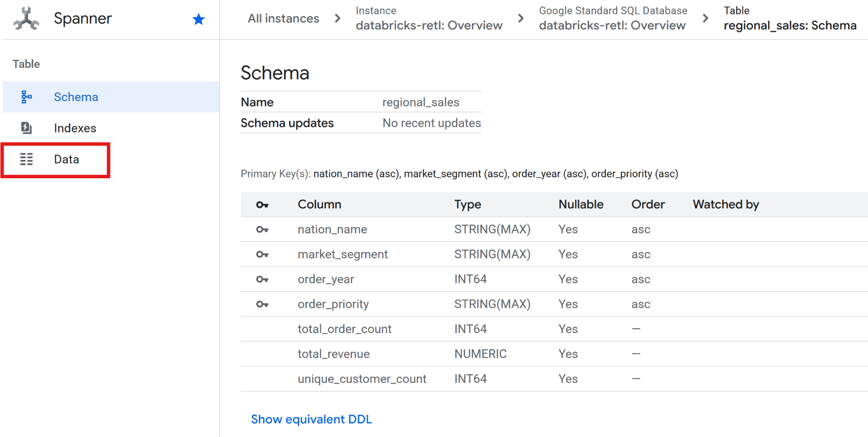Open the Instance databricks-retl Overview breadcrumb
Viewport: 868px width, 437px height.
click(428, 19)
